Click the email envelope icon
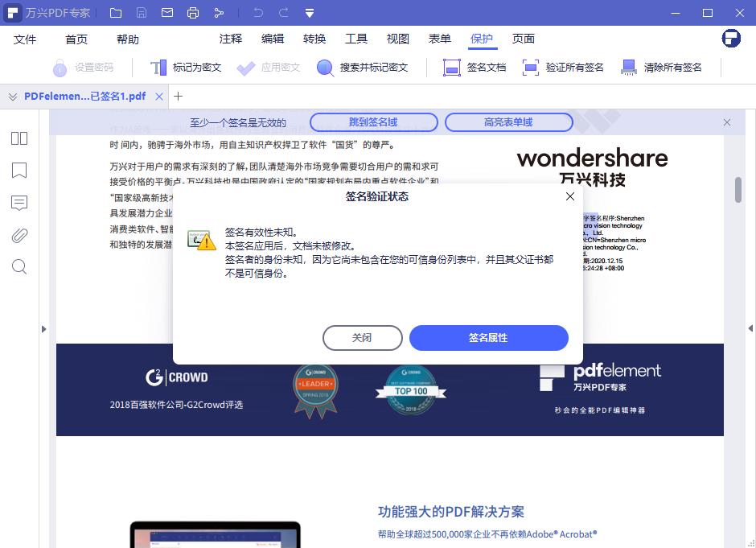This screenshot has height=548, width=756. click(x=167, y=13)
